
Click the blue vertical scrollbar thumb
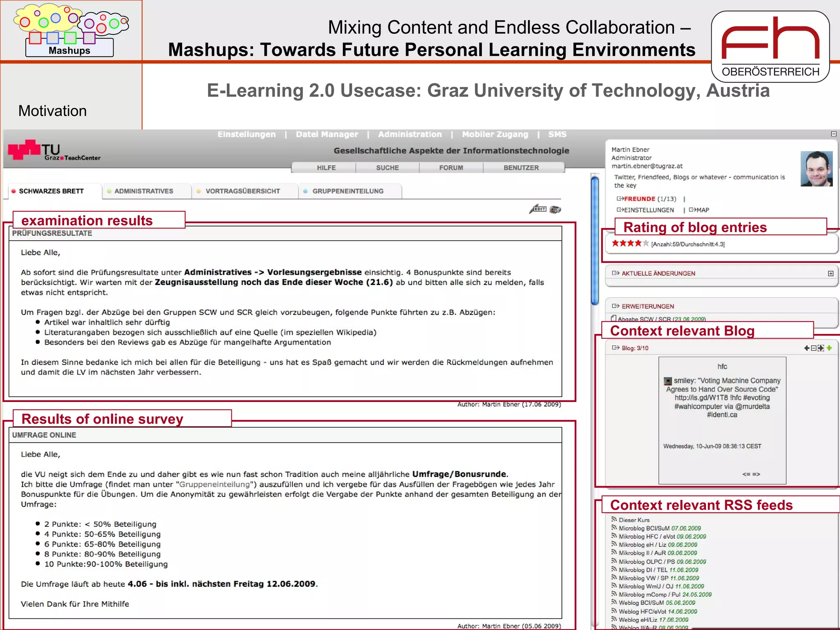coord(595,240)
